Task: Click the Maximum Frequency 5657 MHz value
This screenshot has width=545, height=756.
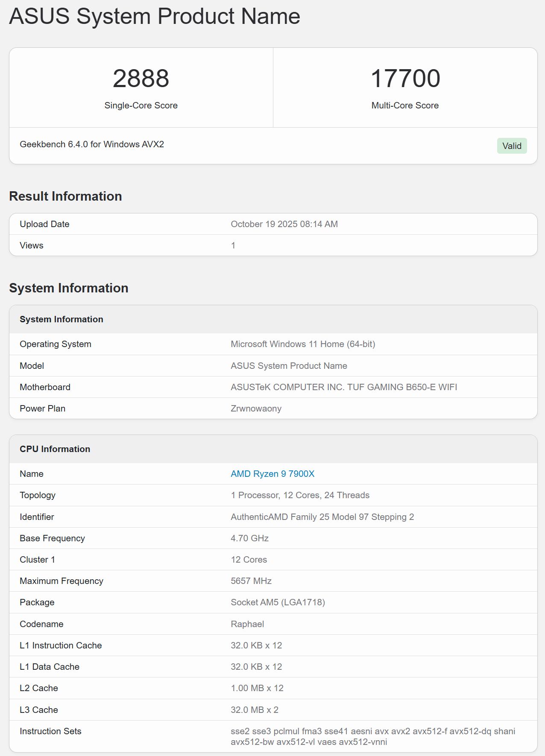Action: click(x=251, y=581)
